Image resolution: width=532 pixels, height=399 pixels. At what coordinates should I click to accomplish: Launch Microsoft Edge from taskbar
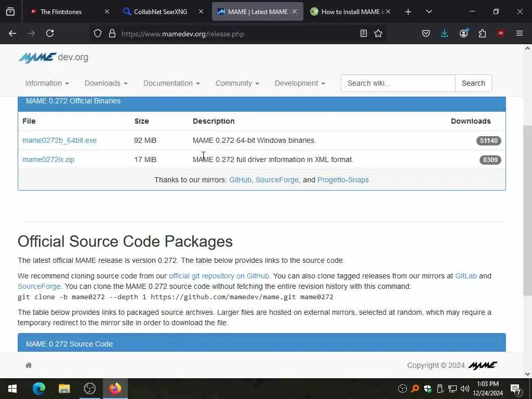(x=38, y=389)
